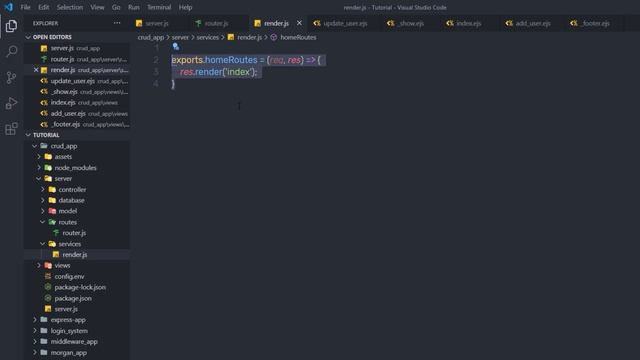Open Explorer more actions ellipsis
The height and width of the screenshot is (360, 640).
point(117,23)
